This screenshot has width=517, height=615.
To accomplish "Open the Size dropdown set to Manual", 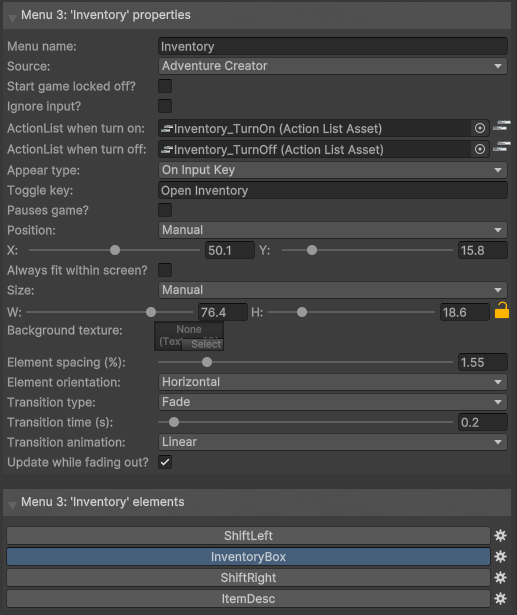I will pyautogui.click(x=333, y=290).
